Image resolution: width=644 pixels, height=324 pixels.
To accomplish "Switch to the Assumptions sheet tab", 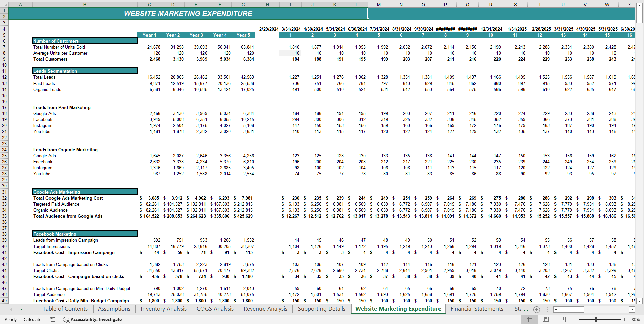I will pos(114,309).
